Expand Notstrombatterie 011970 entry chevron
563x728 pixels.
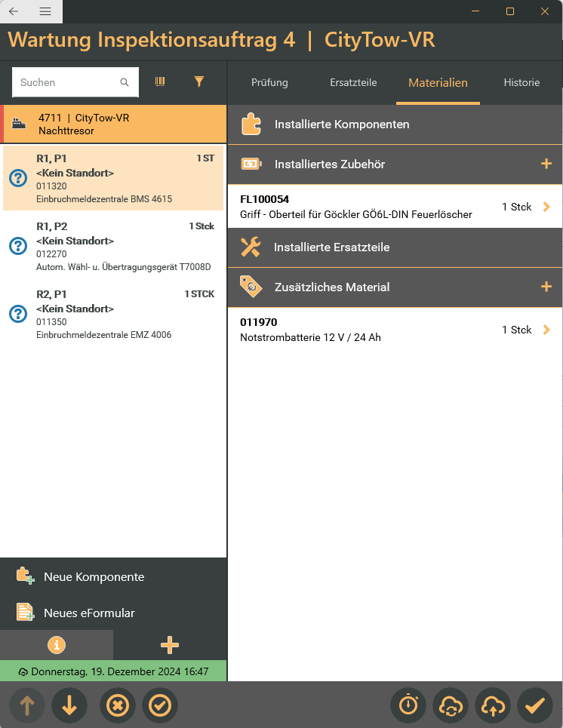(546, 330)
